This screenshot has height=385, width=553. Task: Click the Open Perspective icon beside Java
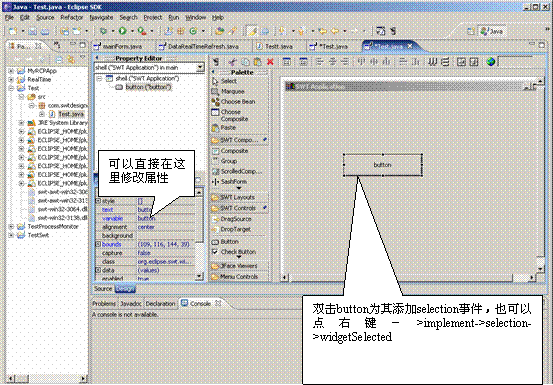470,31
